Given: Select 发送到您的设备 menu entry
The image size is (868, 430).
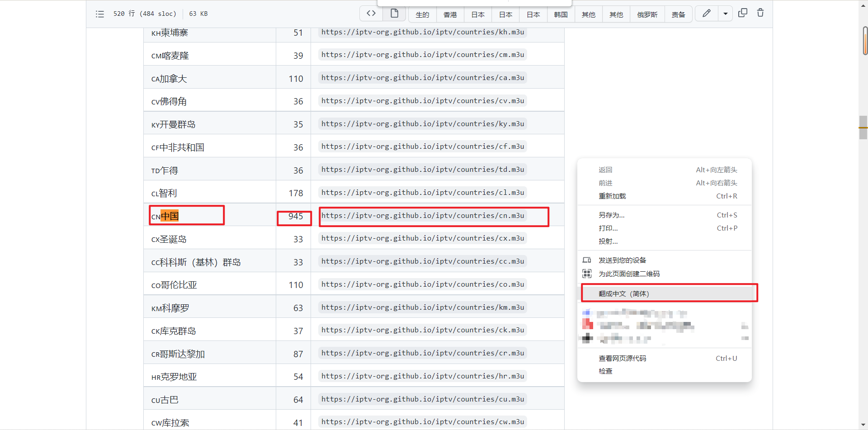Looking at the screenshot, I should pos(665,260).
